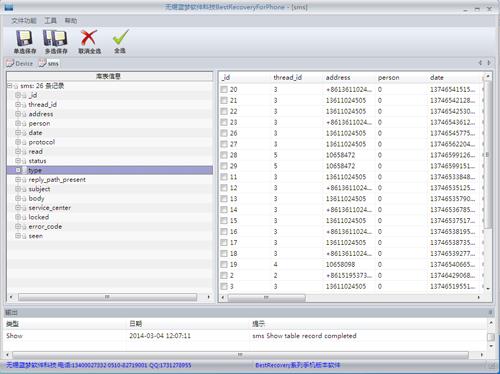The image size is (500, 374).
Task: Click the red X 取消全选 icon
Action: (89, 38)
